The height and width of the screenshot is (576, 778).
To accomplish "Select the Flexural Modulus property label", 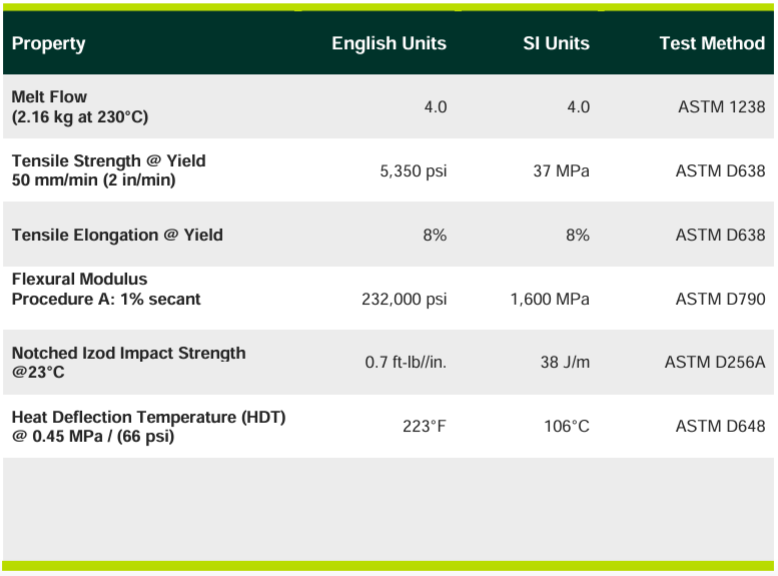I will click(x=106, y=289).
